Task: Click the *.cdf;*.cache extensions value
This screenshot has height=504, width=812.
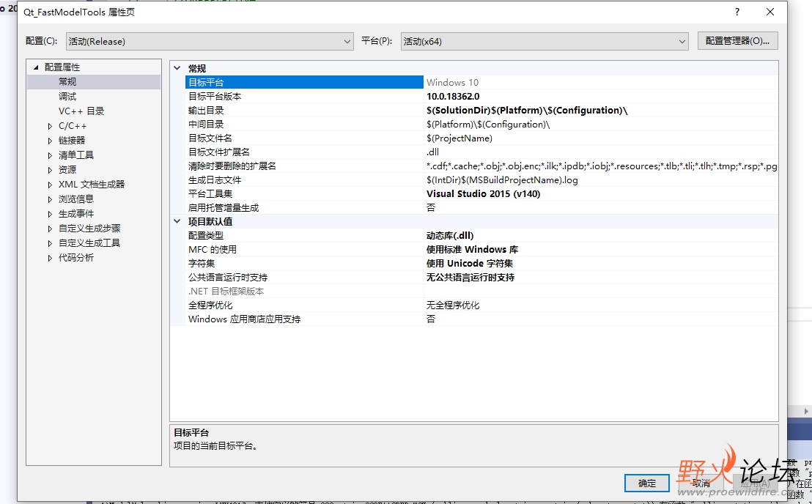Action: (x=602, y=166)
